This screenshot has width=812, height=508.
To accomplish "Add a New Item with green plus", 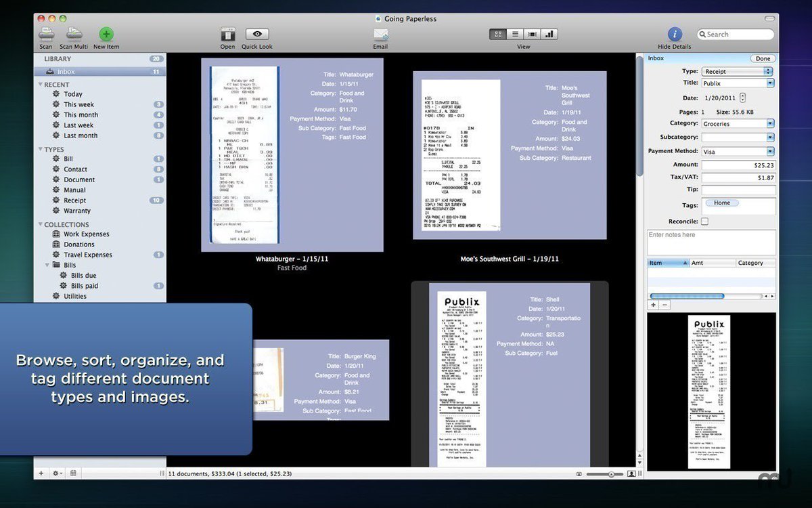I will click(106, 34).
